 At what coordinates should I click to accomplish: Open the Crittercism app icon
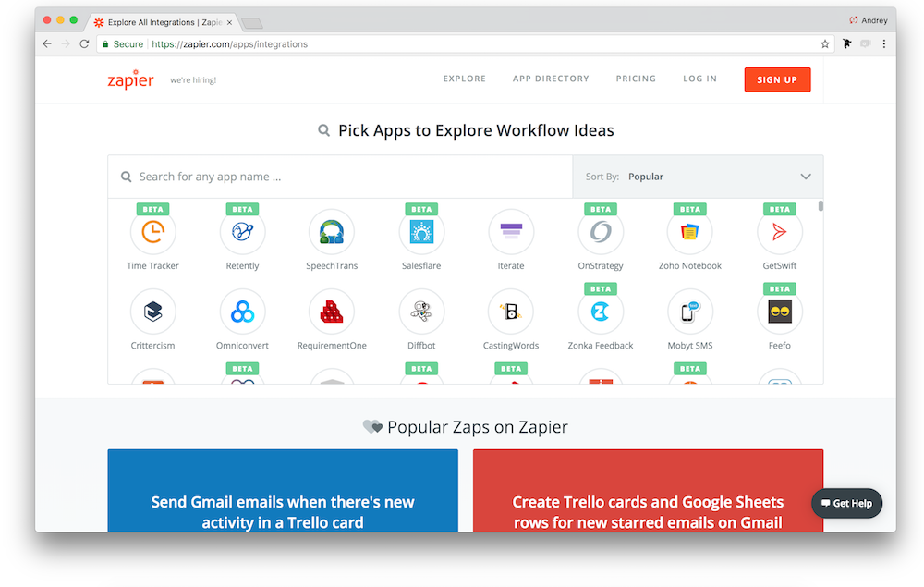[152, 312]
